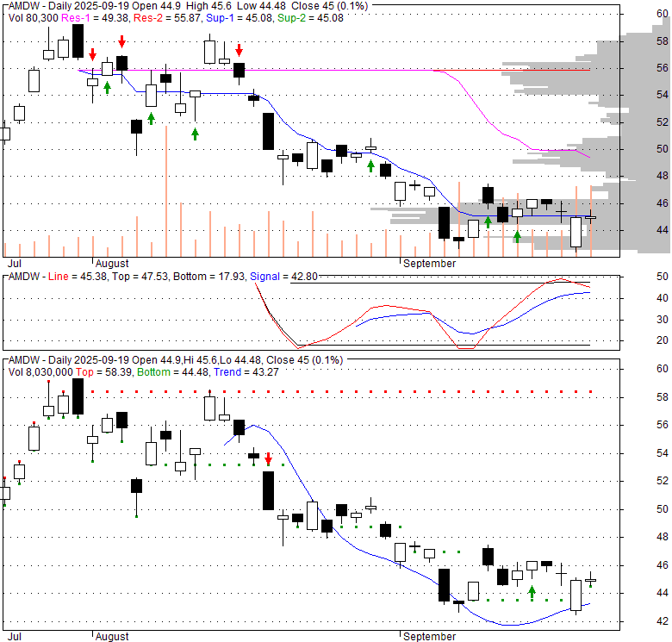
Task: Click the Jul label on top chart axis
Action: pos(15,263)
